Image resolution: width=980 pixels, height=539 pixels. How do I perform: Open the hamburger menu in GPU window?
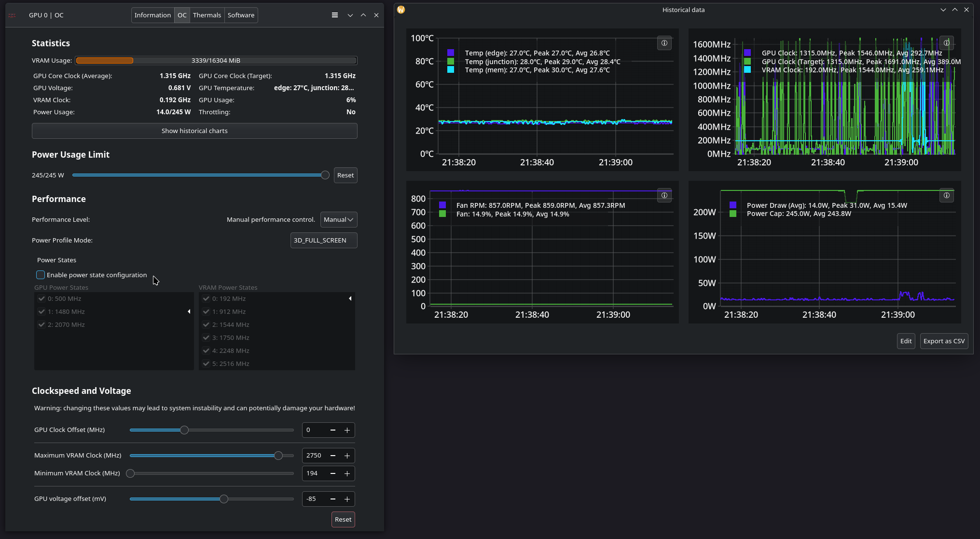334,15
